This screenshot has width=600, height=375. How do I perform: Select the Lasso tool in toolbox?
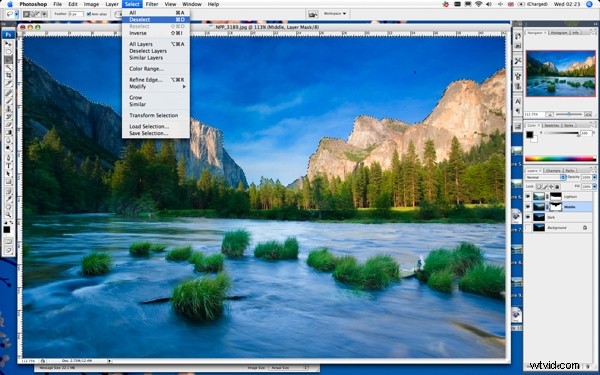tap(8, 60)
